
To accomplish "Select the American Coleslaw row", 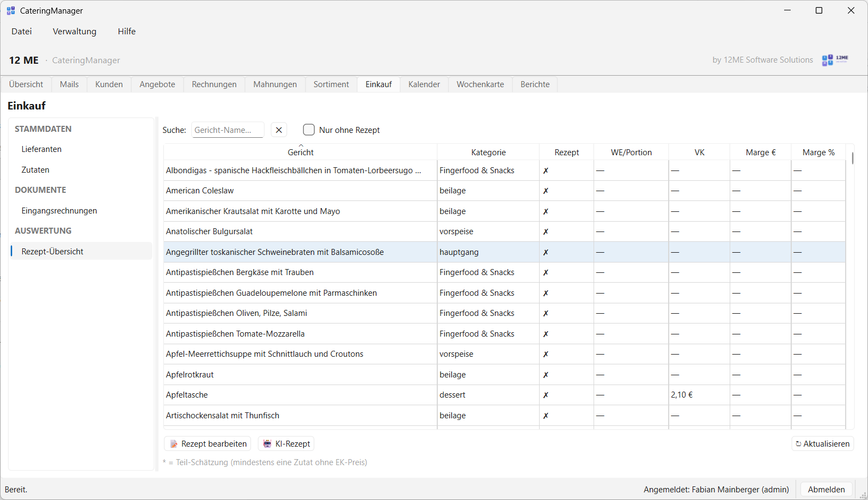I will click(504, 191).
